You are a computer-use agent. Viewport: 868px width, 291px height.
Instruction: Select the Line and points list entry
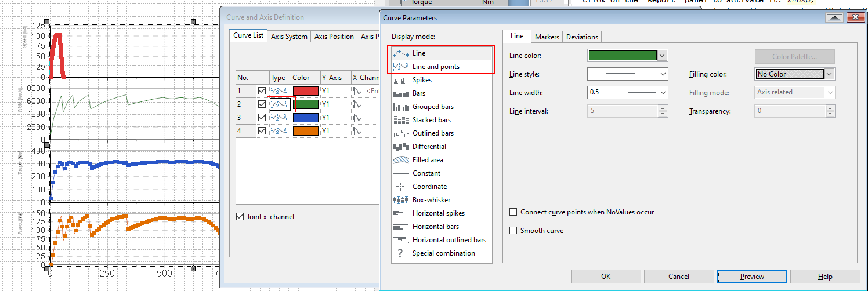pos(436,67)
